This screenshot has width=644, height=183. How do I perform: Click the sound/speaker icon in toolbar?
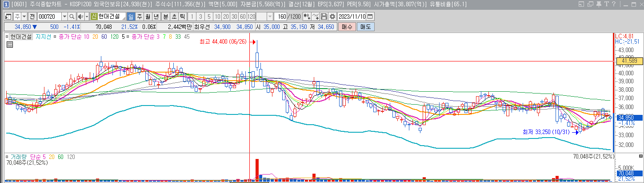click(x=80, y=16)
